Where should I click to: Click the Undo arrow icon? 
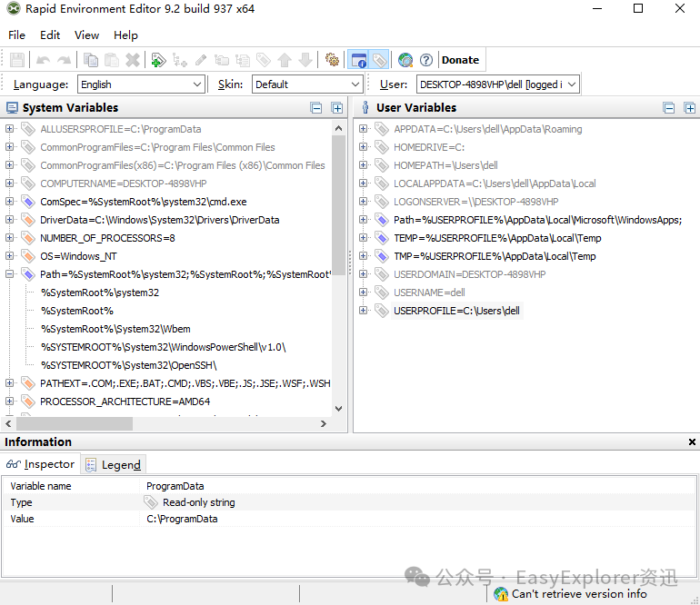point(43,60)
